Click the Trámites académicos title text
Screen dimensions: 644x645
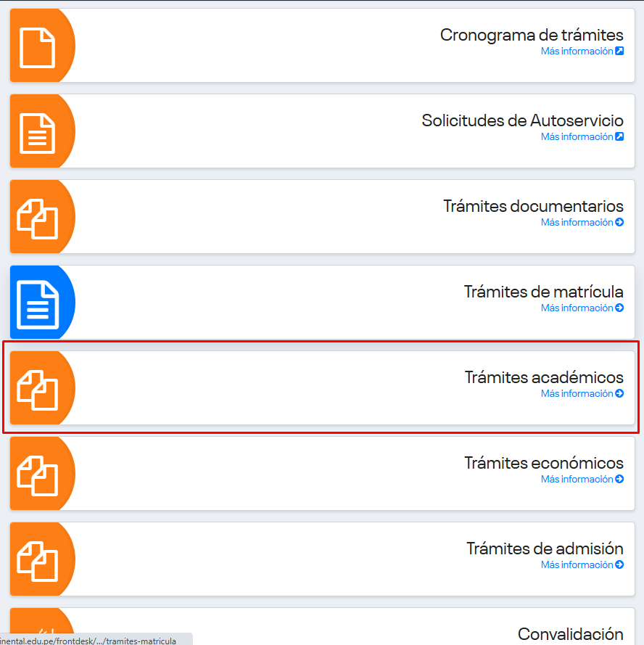pos(543,377)
